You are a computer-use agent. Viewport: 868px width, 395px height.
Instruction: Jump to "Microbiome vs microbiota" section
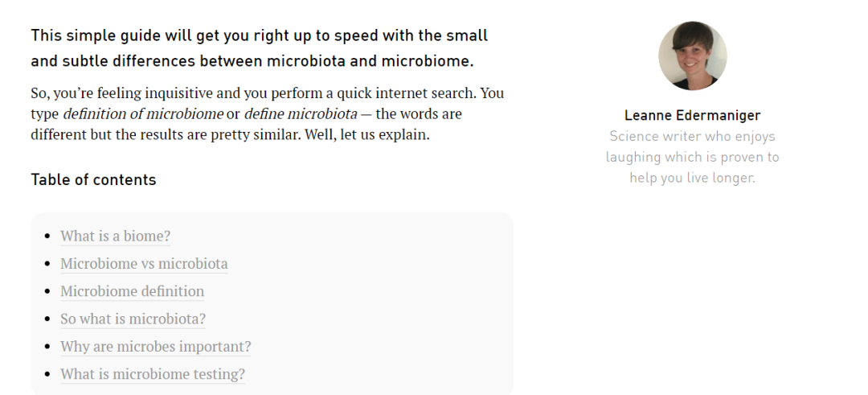144,264
